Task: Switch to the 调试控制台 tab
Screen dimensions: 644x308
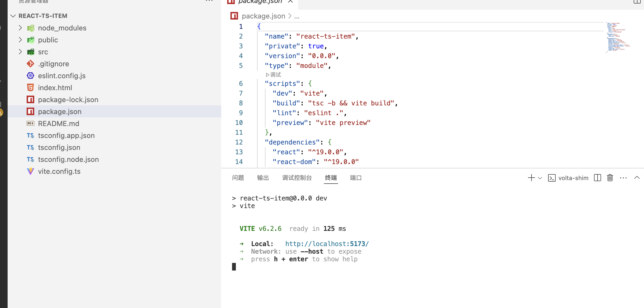Action: pyautogui.click(x=297, y=178)
